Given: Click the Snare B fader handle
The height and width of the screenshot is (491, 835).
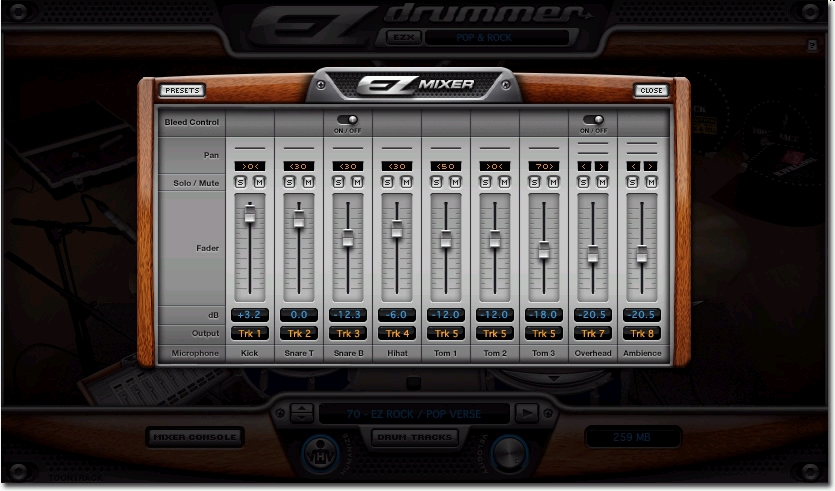Looking at the screenshot, I should click(x=348, y=238).
